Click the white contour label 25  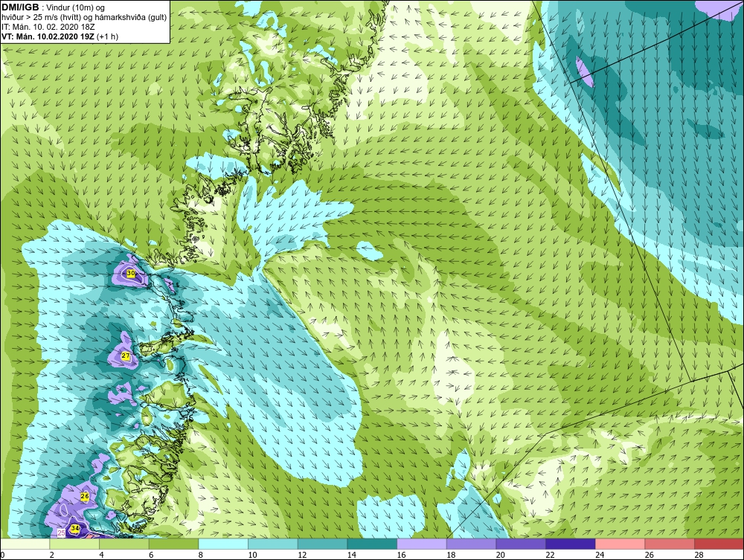coord(61,533)
